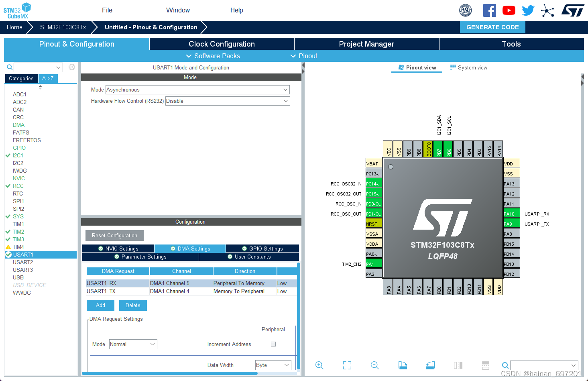Select pin PA9 USART1_TX on the chip
The height and width of the screenshot is (381, 588).
[512, 224]
